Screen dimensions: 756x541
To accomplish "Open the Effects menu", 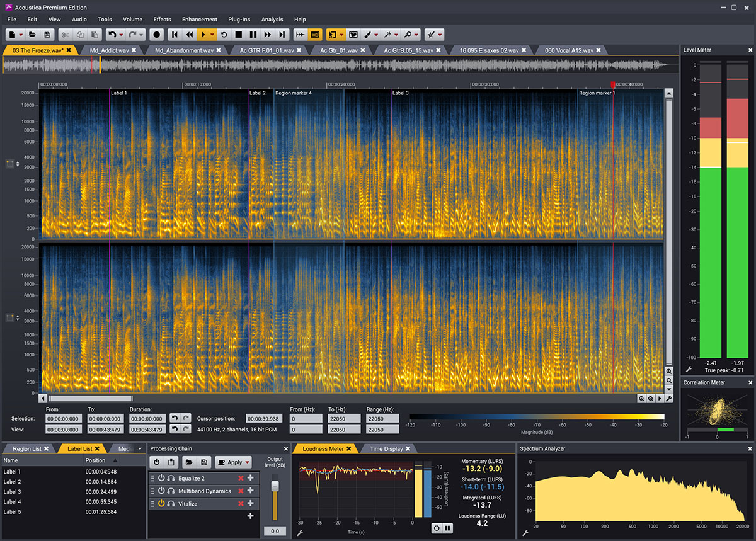I will point(162,20).
